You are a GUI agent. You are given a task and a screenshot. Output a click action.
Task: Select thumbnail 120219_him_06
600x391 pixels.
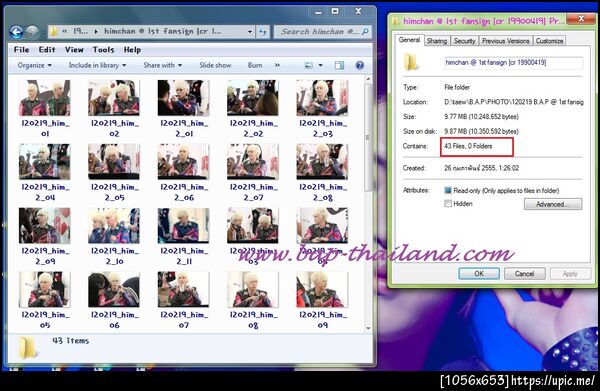pyautogui.click(x=114, y=290)
